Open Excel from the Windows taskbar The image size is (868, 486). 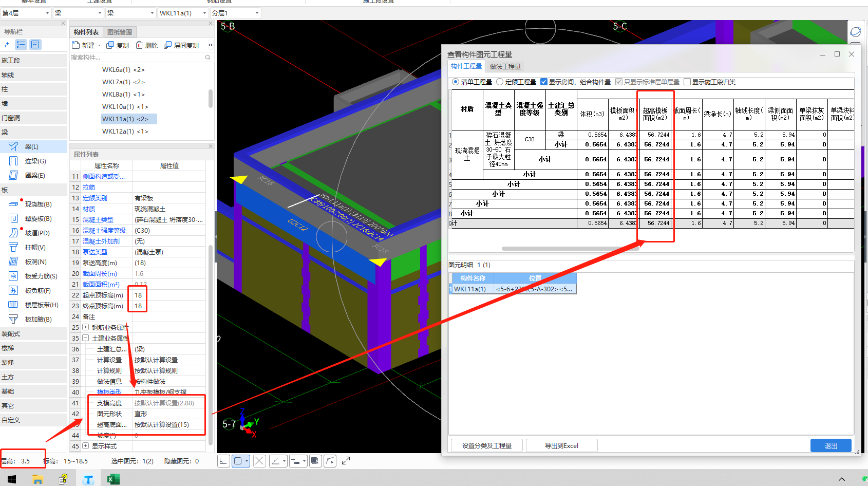(x=114, y=479)
